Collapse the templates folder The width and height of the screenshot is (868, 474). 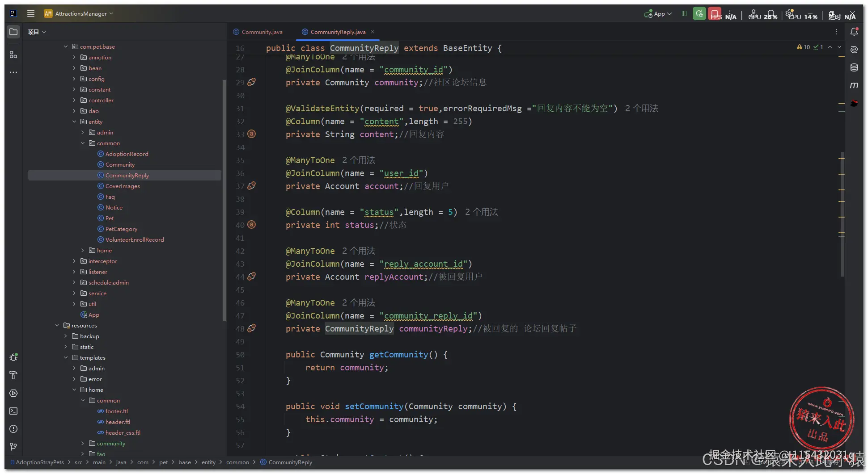click(66, 357)
